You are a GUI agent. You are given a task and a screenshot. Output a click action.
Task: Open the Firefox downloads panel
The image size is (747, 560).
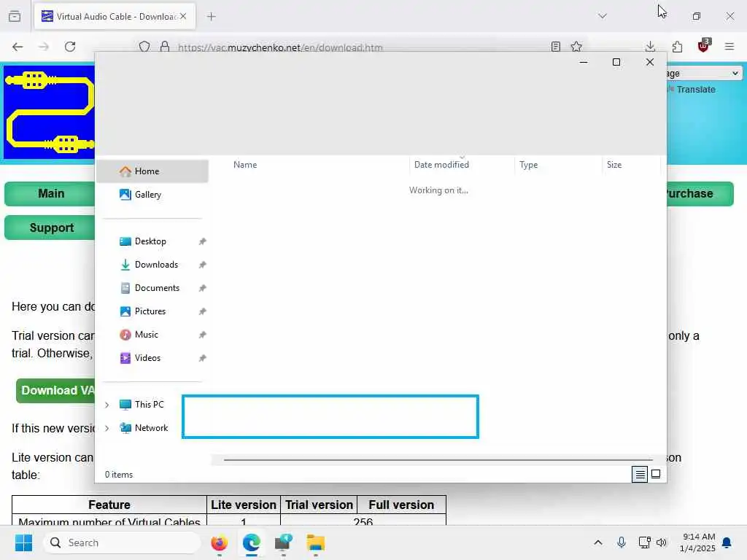pos(650,47)
